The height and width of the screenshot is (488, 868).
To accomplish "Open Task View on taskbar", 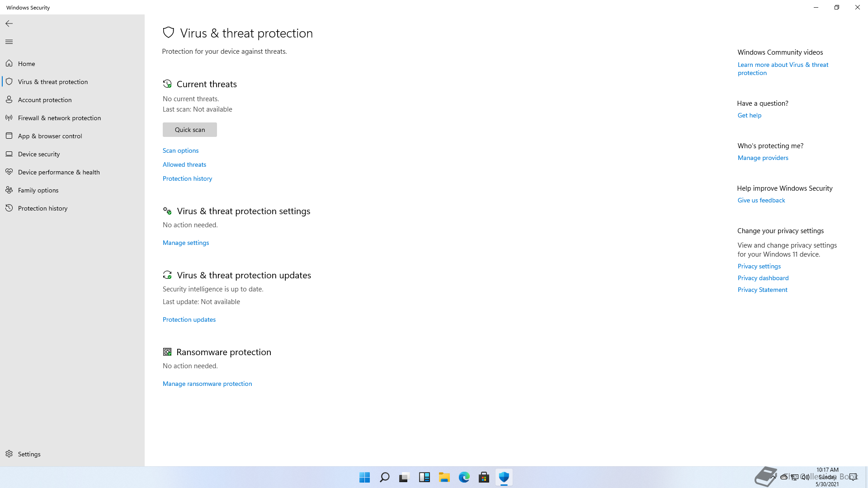I will tap(405, 477).
